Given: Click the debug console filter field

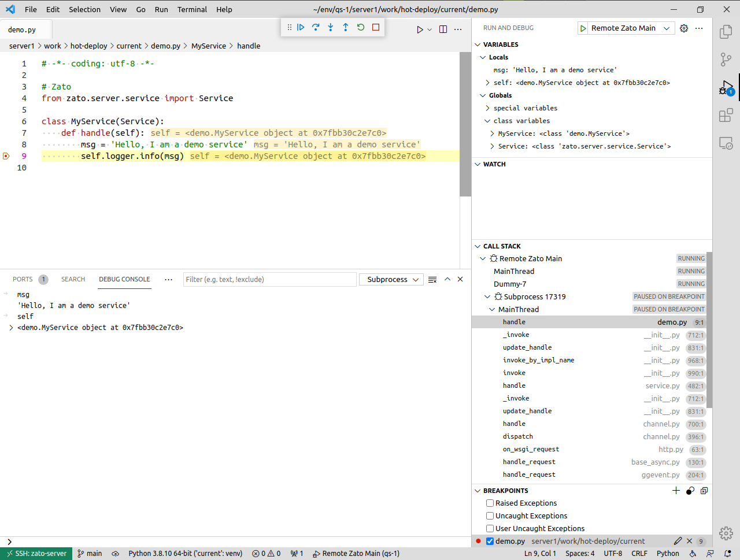Looking at the screenshot, I should tap(269, 280).
